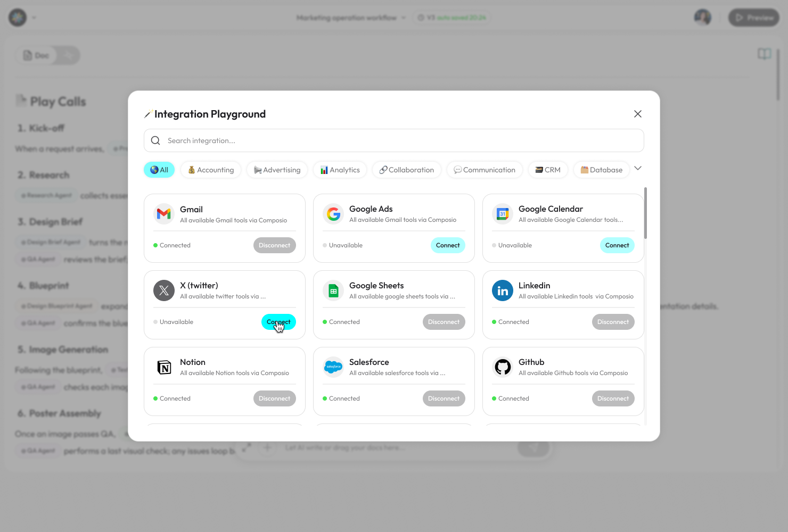Open the book icon behind the dialog
Screen dimensions: 788x532
[x=765, y=54]
